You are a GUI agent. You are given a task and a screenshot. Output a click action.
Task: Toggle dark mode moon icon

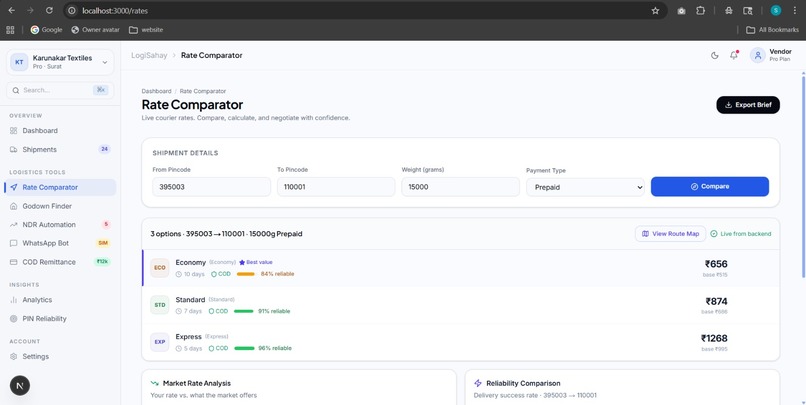point(715,56)
